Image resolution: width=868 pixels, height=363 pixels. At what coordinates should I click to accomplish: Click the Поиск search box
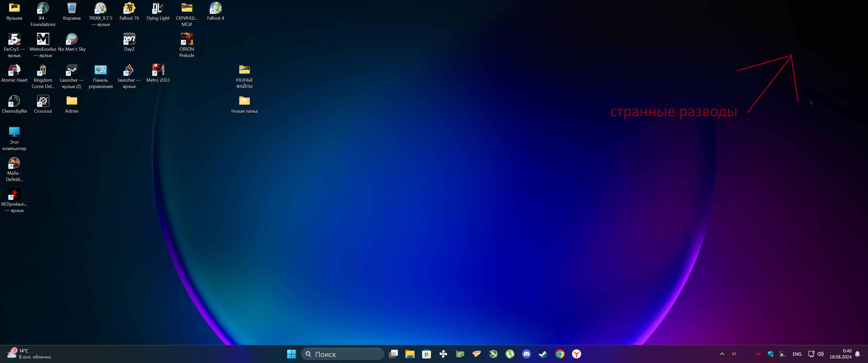click(x=342, y=354)
